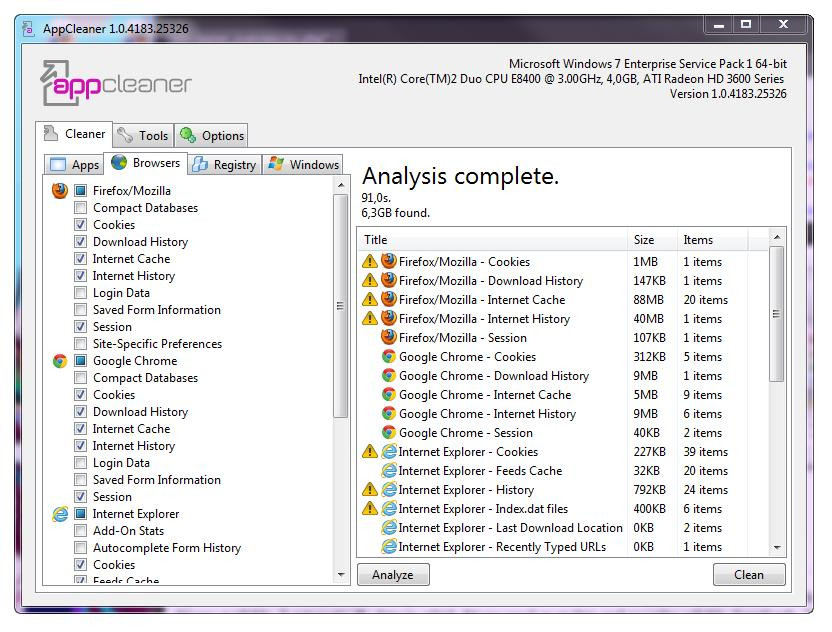Viewport: 832px width, 632px height.
Task: Click IE icon beside Internet Explorer tree group
Action: point(60,514)
